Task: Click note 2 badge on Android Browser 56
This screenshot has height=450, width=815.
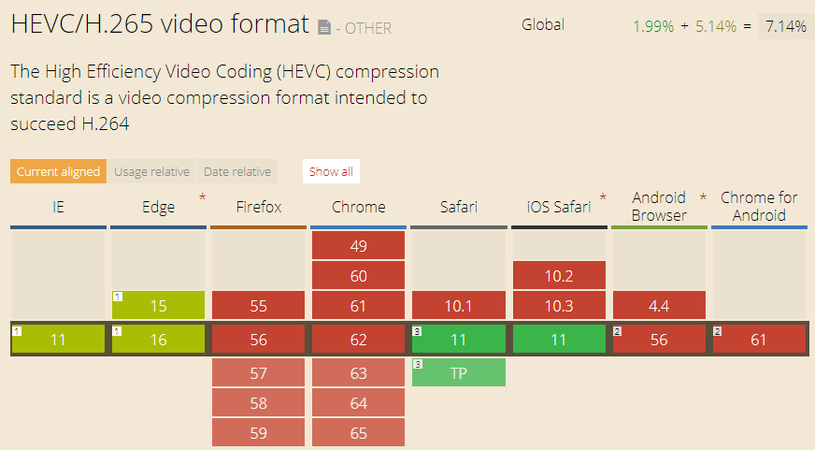Action: coord(618,330)
